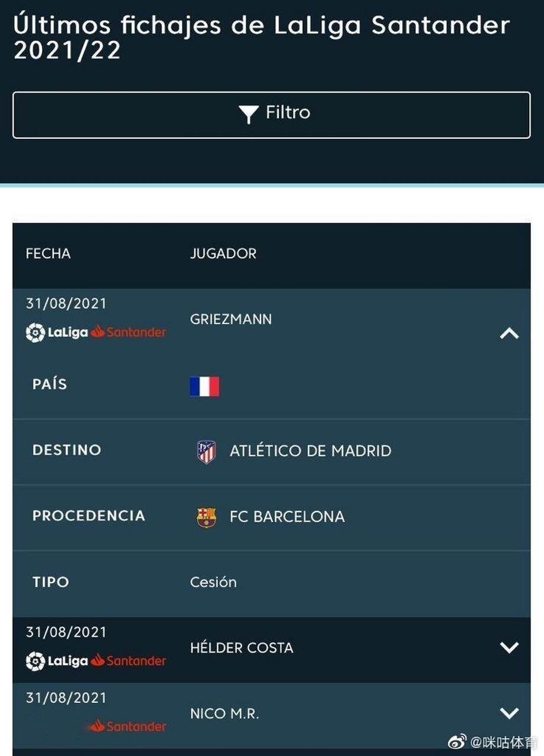Click the ATLÉTICO DE MADRID destination text
The height and width of the screenshot is (756, 544).
pyautogui.click(x=310, y=451)
